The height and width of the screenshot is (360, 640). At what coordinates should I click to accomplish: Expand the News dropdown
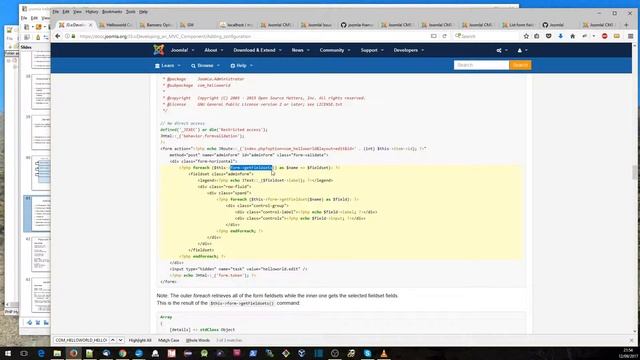(x=300, y=50)
